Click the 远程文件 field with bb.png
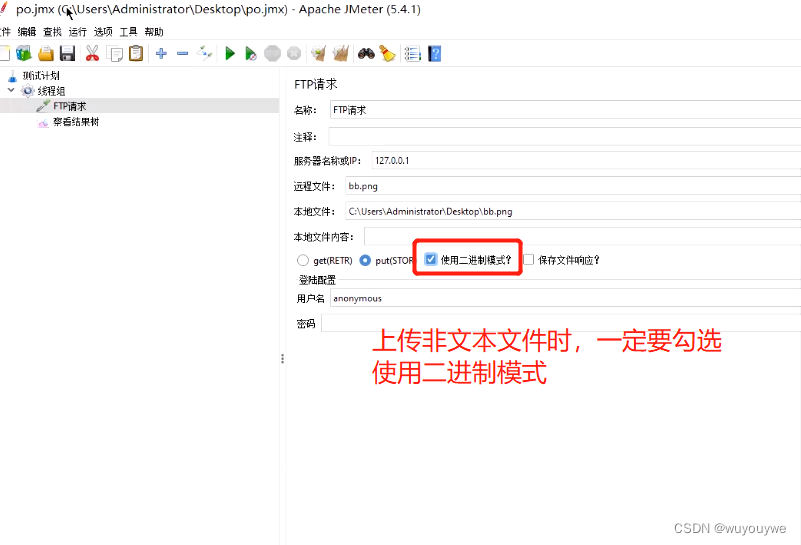801x545 pixels. tap(573, 186)
